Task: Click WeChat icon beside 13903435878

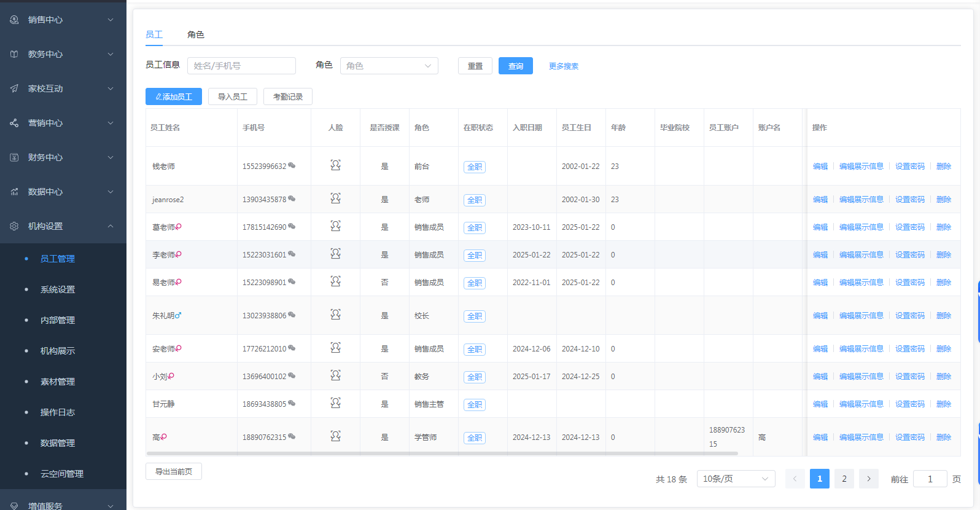Action: point(292,199)
